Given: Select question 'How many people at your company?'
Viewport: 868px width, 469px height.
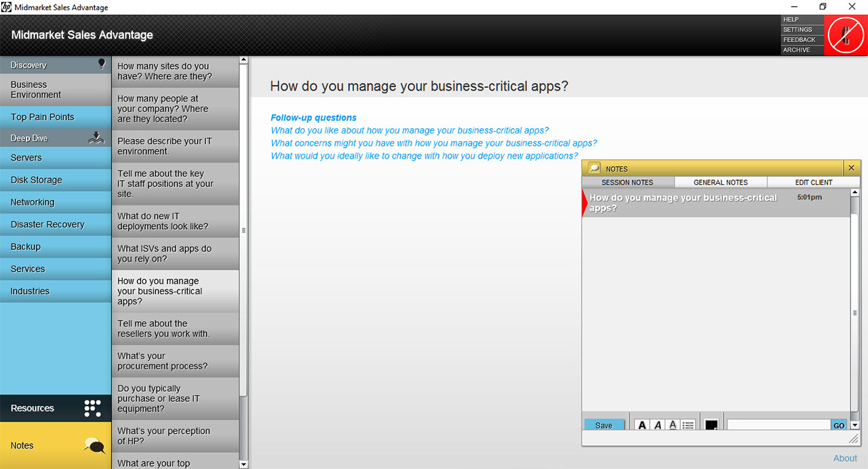Looking at the screenshot, I should [176, 108].
